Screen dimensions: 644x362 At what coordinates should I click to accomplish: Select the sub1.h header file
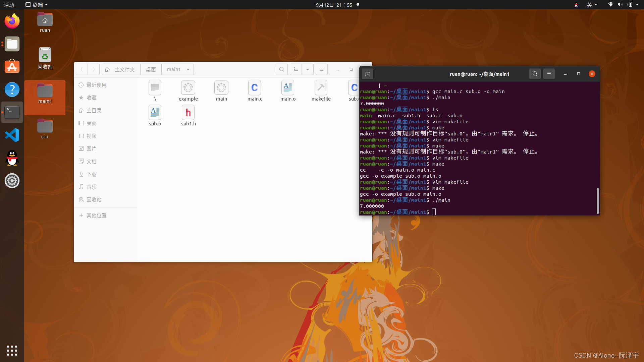coord(188,113)
